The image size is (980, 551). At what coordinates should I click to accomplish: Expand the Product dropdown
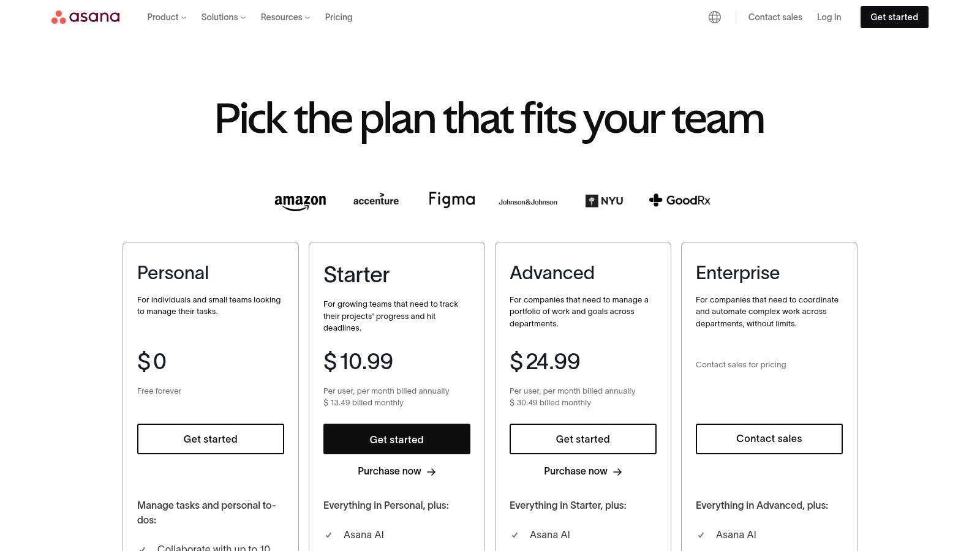pos(165,17)
